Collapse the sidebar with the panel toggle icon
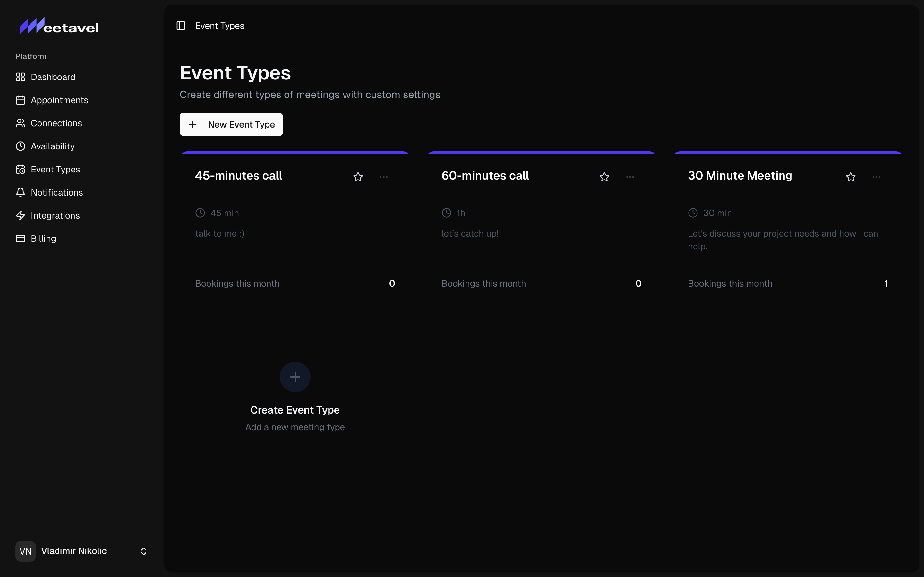This screenshot has width=924, height=577. pyautogui.click(x=181, y=26)
